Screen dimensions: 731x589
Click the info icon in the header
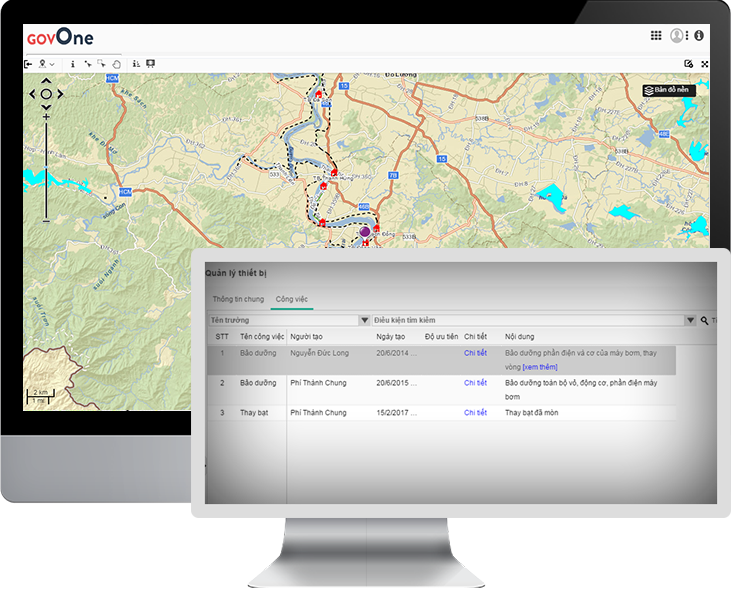tap(698, 35)
